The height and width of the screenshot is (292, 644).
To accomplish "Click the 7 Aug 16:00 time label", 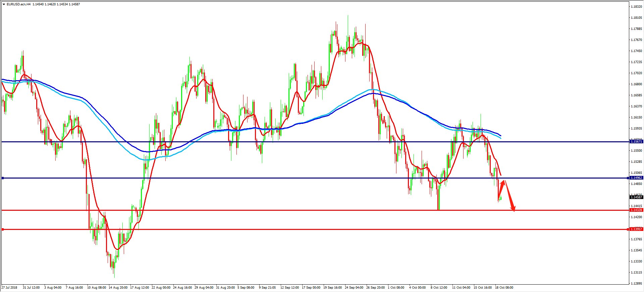I will point(74,288).
